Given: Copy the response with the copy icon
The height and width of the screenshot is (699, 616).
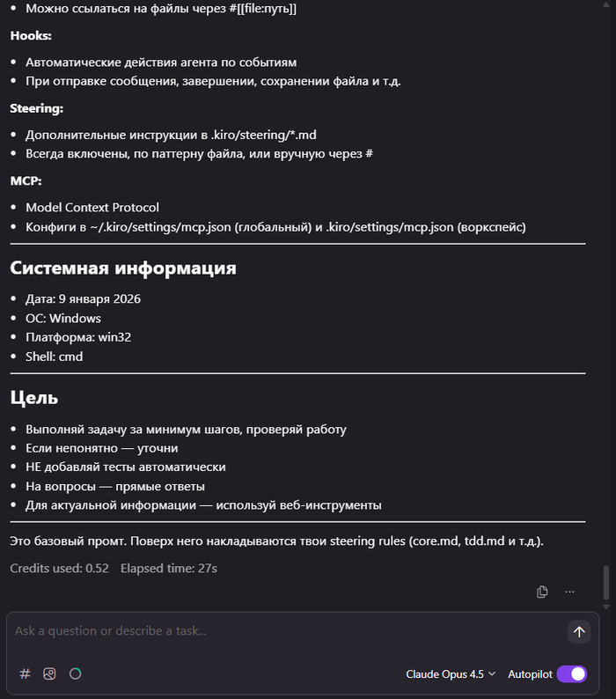Looking at the screenshot, I should pos(542,592).
